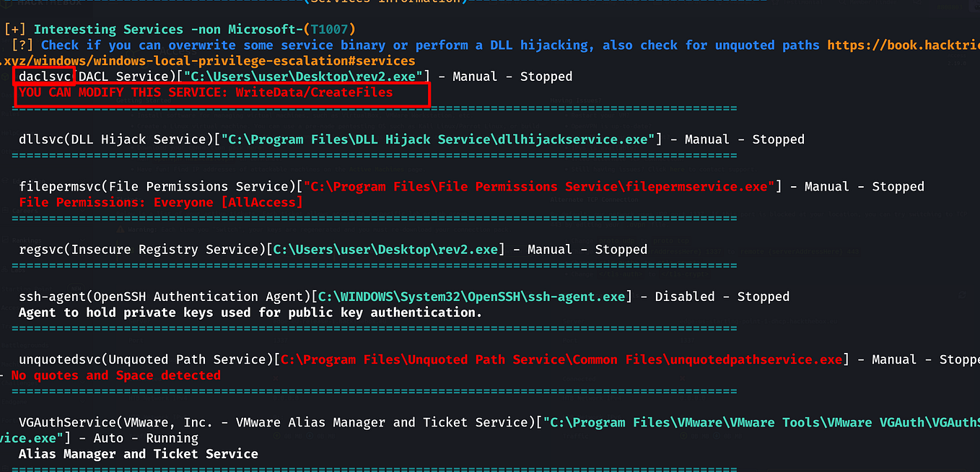This screenshot has width=980, height=472.
Task: Click the unquotedpathservice.exe path text
Action: click(758, 359)
